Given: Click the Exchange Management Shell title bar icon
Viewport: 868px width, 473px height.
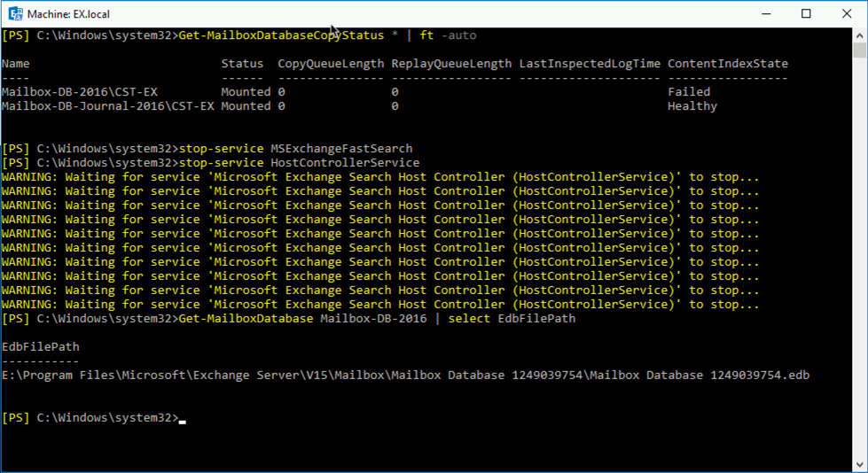Looking at the screenshot, I should coord(15,14).
